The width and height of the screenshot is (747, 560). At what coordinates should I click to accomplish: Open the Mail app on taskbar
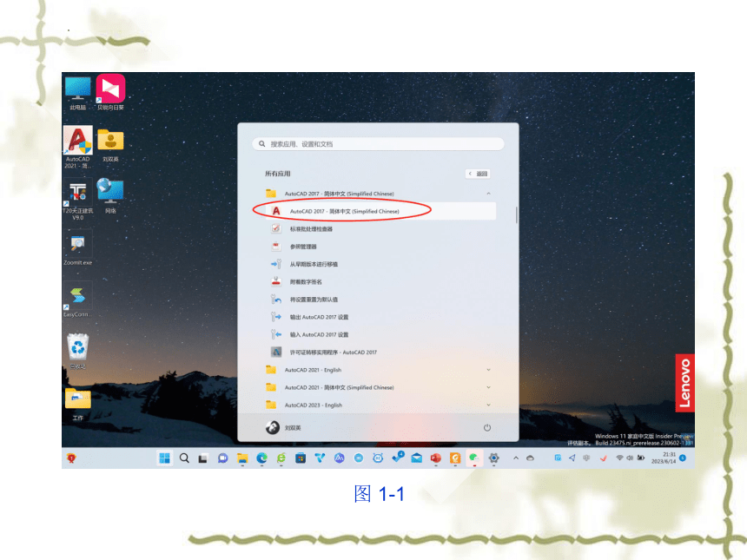(x=416, y=458)
